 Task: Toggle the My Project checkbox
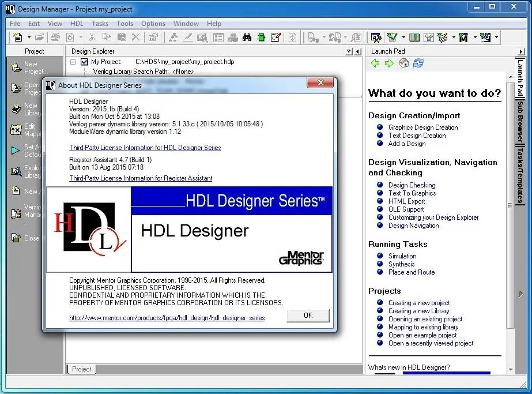coord(84,62)
